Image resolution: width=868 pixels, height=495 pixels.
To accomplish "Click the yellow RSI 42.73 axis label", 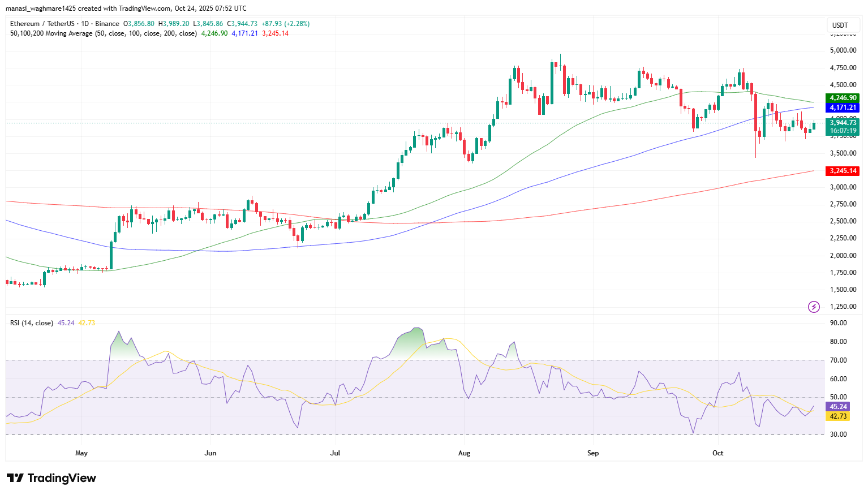I will tap(838, 416).
